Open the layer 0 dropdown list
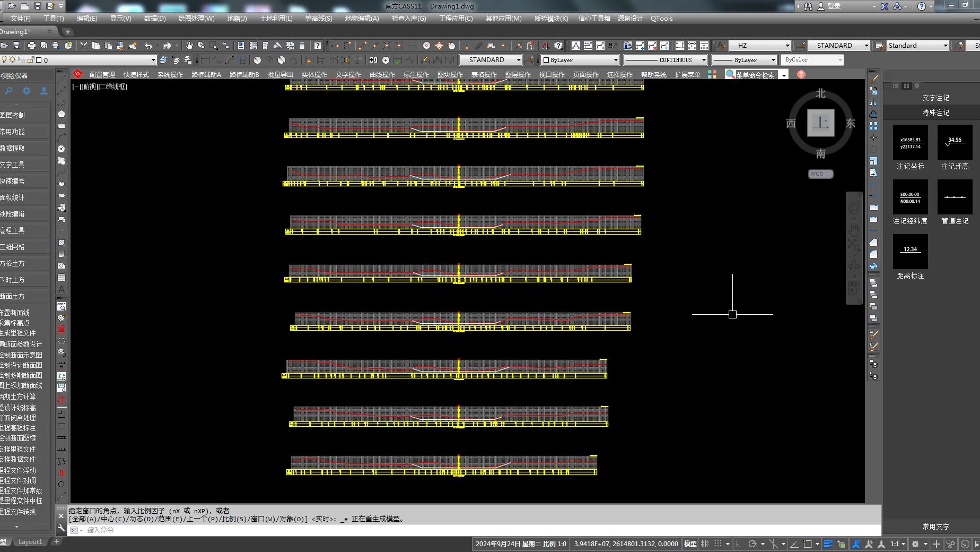 point(153,60)
